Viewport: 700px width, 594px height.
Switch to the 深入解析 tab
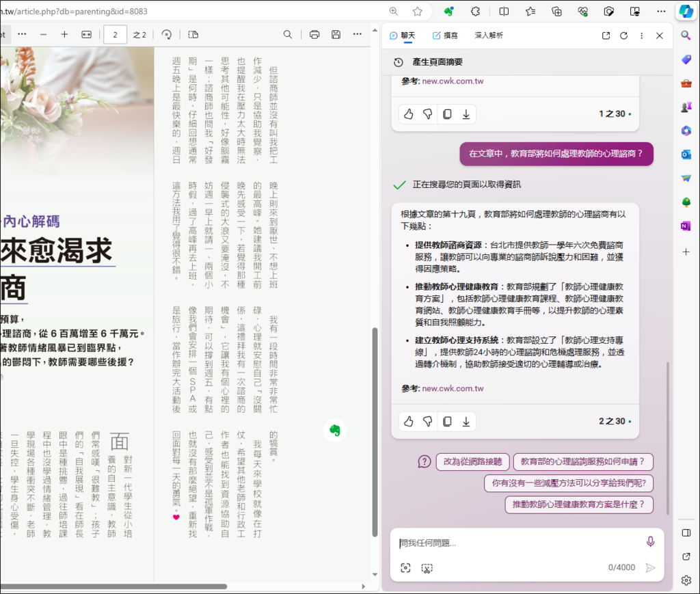[489, 36]
